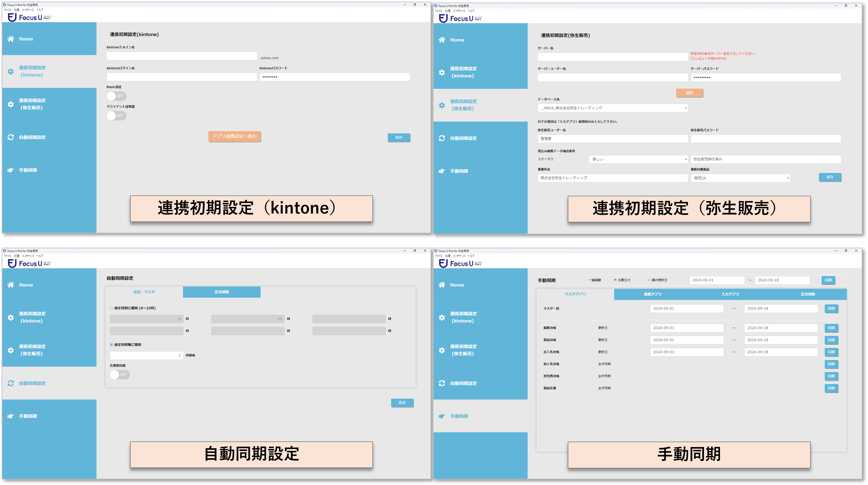Screen dimensions: 868x485
Task: Toggle the クライアント証明書 switch
Action: point(116,116)
